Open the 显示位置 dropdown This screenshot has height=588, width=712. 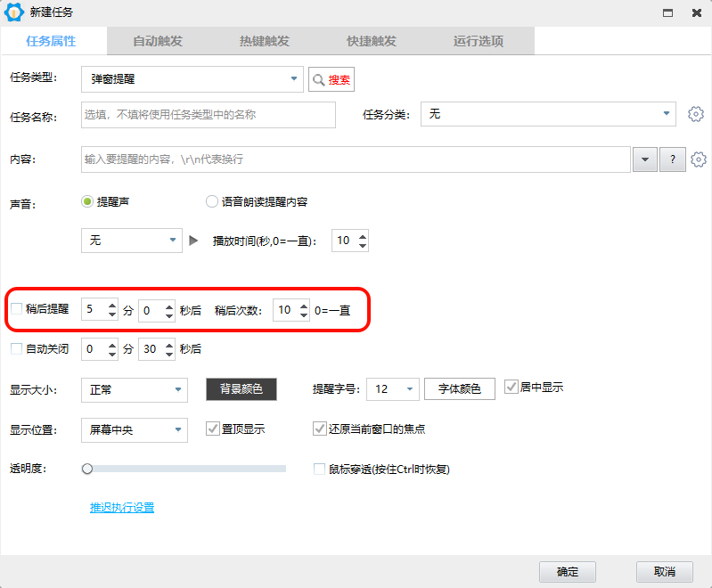coord(179,429)
